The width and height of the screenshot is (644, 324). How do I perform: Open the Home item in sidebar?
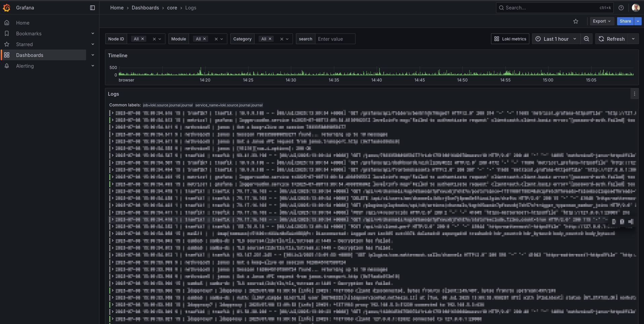[x=23, y=23]
